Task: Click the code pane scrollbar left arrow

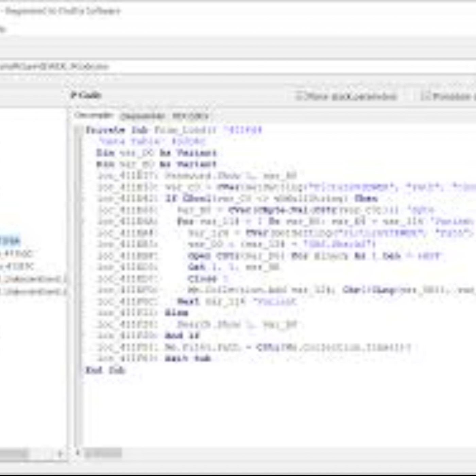Action: (x=78, y=453)
